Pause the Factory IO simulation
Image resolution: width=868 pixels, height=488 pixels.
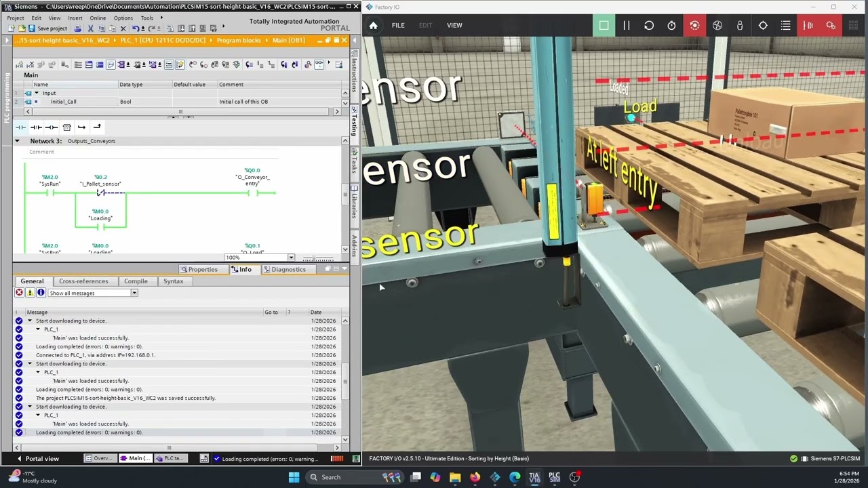[626, 26]
